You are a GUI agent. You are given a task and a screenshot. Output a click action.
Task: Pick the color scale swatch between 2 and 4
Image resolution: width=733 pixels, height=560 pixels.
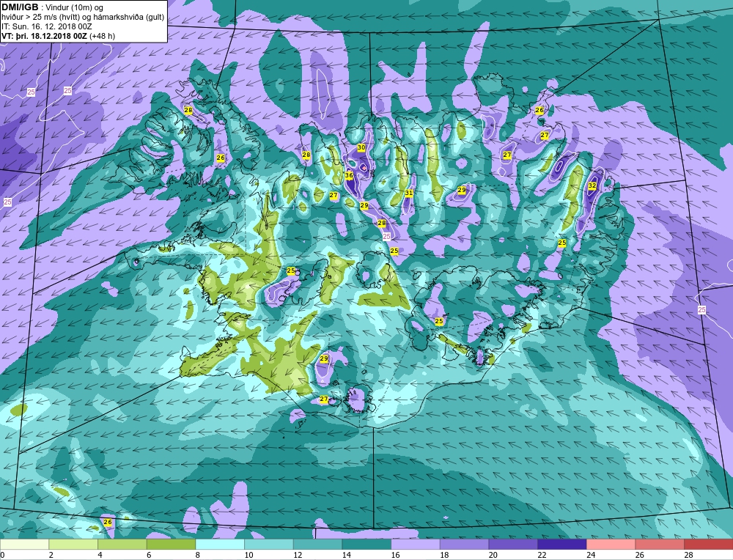(73, 544)
